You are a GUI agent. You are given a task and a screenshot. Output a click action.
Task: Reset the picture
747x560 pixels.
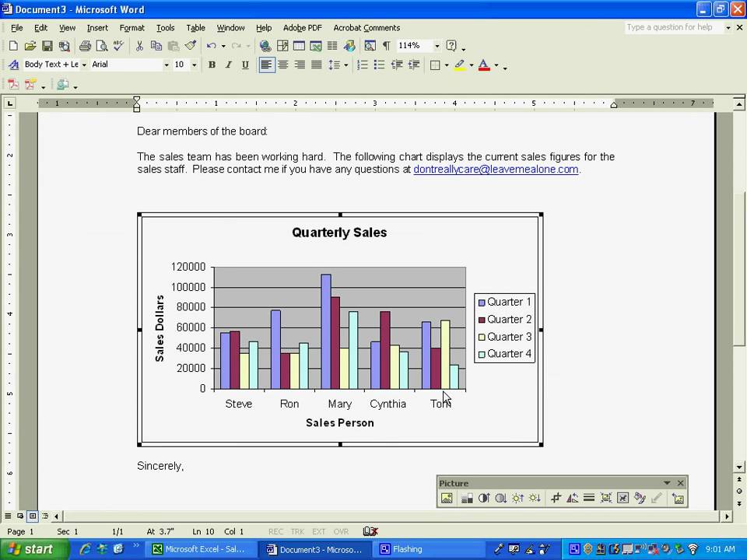point(678,498)
